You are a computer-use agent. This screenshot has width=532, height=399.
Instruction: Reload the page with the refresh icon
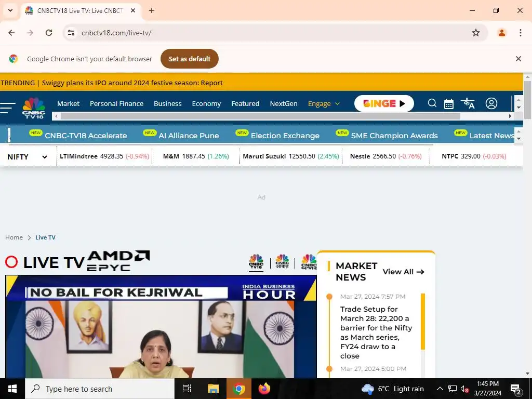click(49, 33)
